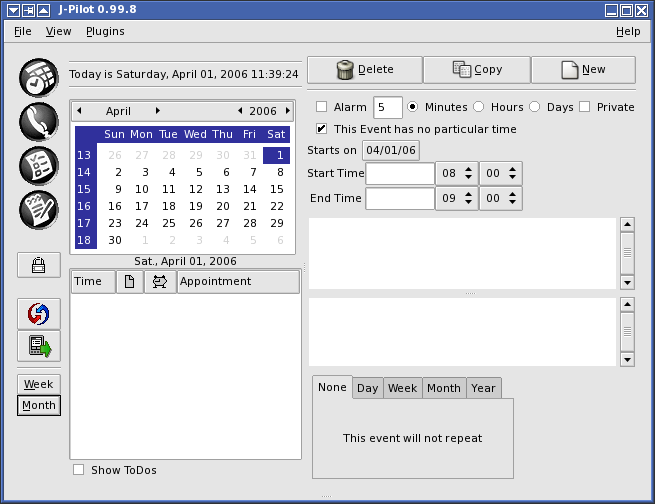Select the None repeat tab
This screenshot has width=655, height=504.
tap(332, 387)
